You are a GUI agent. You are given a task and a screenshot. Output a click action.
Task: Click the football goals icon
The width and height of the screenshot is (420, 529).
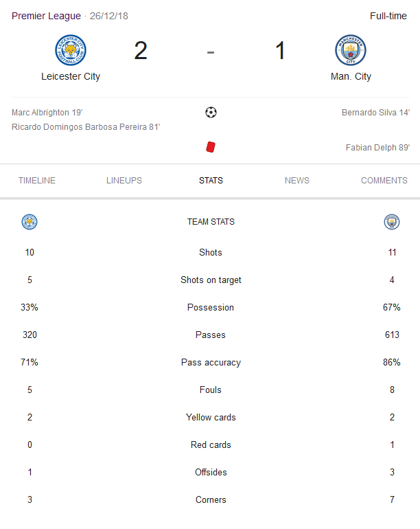[x=211, y=113]
